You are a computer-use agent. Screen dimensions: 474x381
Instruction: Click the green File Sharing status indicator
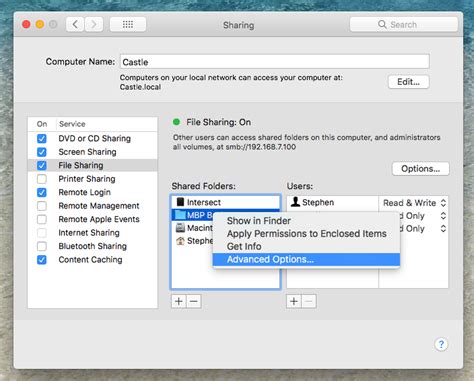pyautogui.click(x=176, y=122)
